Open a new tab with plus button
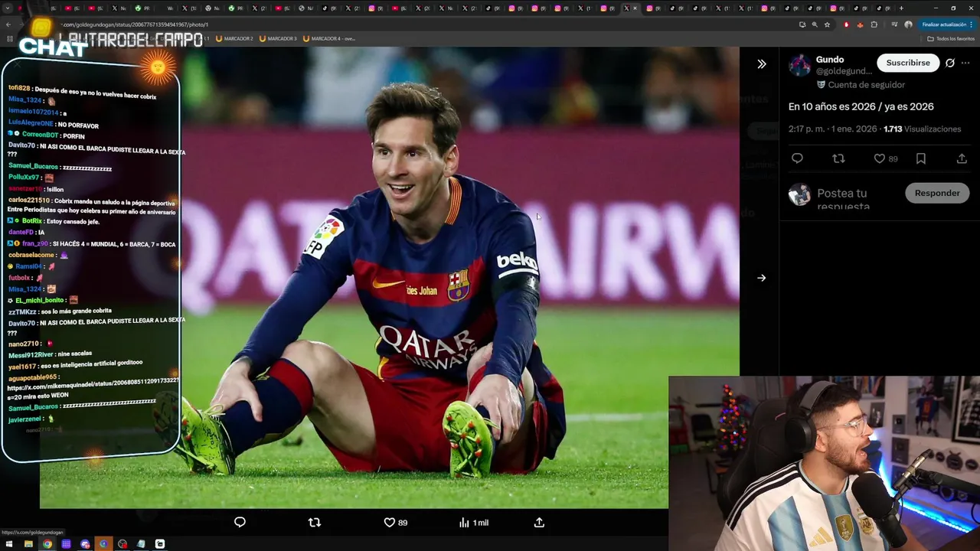The height and width of the screenshot is (551, 980). (901, 8)
